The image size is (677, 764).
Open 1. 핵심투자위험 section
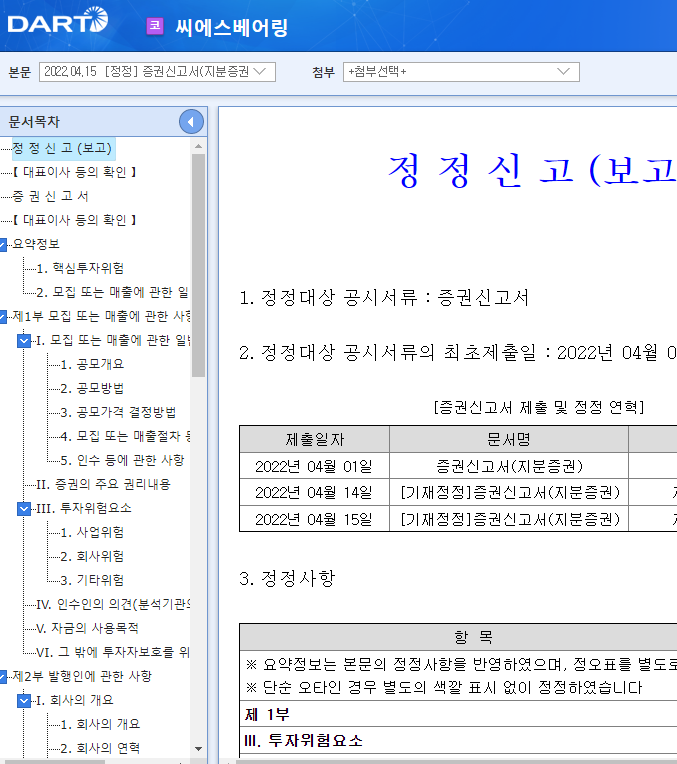80,268
